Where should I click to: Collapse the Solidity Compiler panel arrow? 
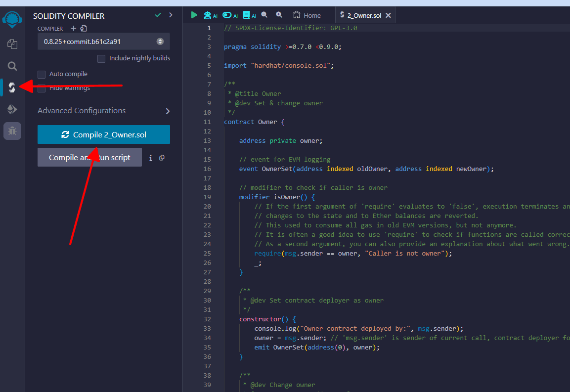pyautogui.click(x=171, y=15)
